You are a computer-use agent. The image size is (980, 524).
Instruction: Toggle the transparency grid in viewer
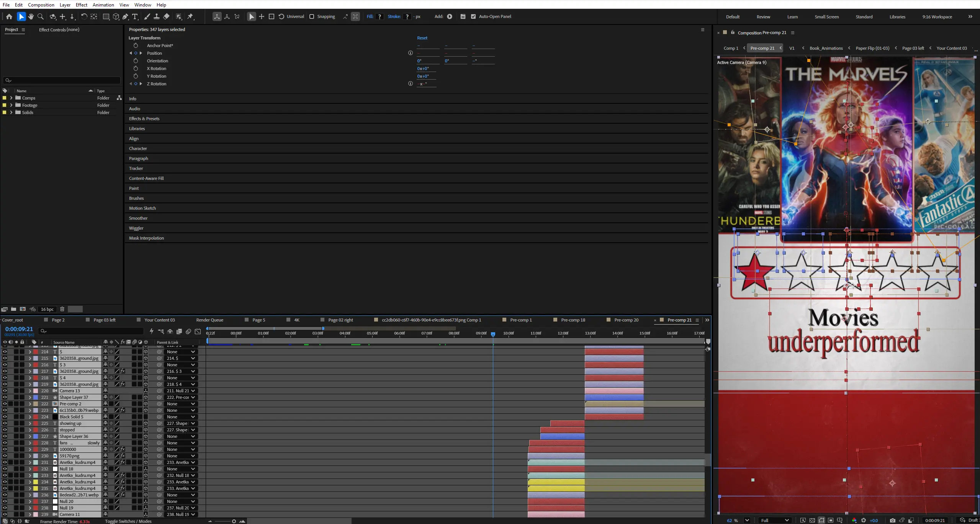[x=812, y=520]
